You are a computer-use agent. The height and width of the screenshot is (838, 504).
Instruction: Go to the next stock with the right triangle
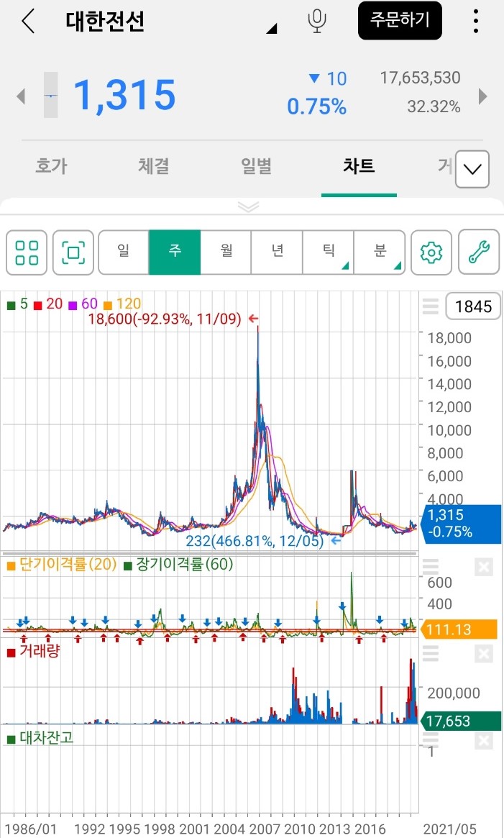(483, 96)
